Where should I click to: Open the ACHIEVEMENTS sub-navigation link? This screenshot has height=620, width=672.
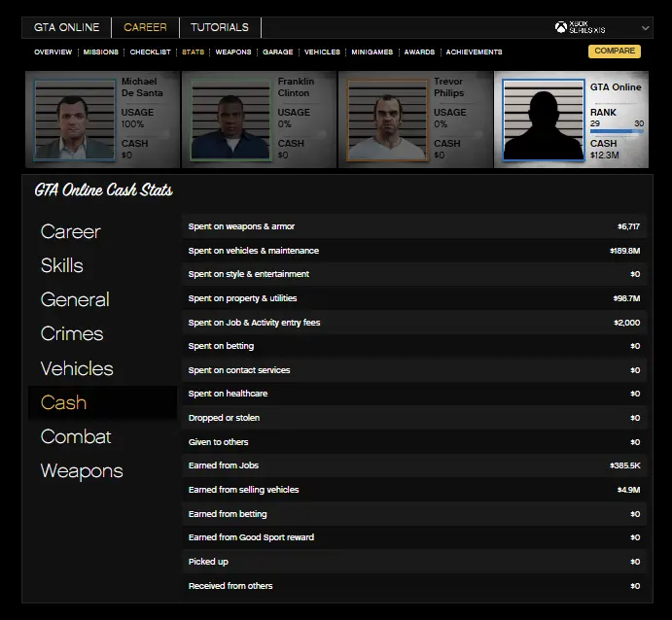[474, 52]
